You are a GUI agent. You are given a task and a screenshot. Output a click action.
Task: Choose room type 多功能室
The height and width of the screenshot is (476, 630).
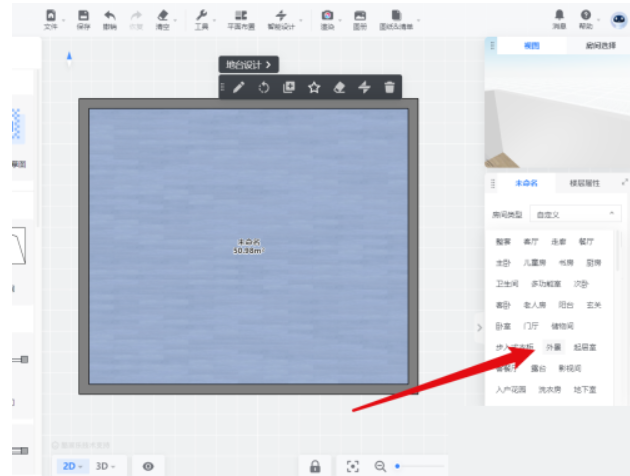click(546, 284)
